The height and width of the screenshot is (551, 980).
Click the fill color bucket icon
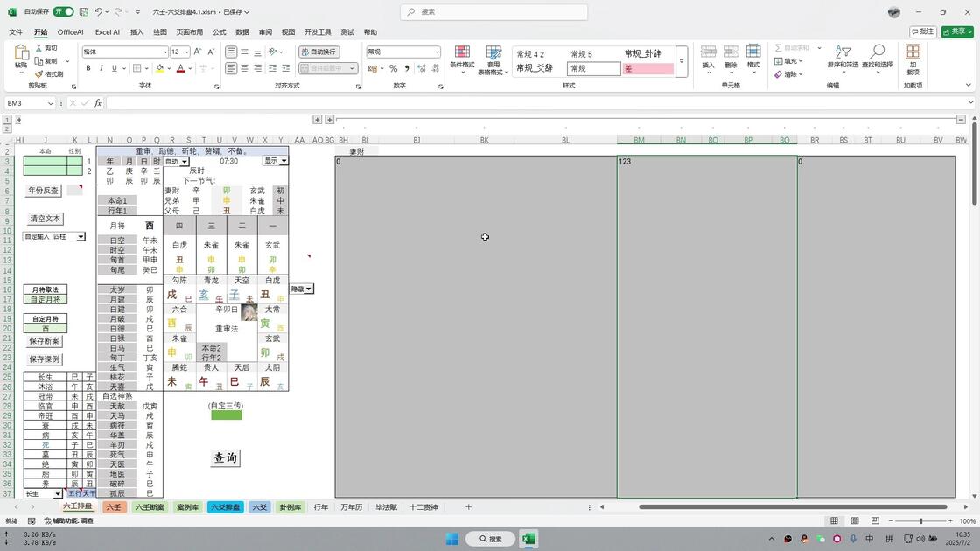[160, 68]
